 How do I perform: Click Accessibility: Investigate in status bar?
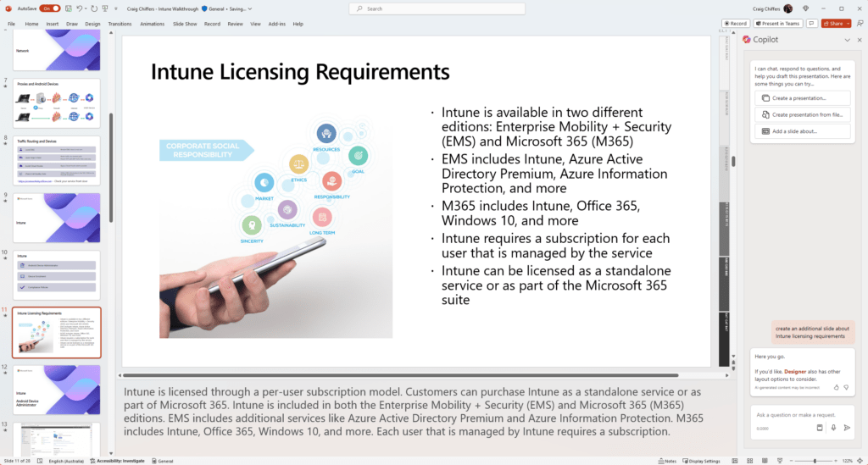[117, 461]
